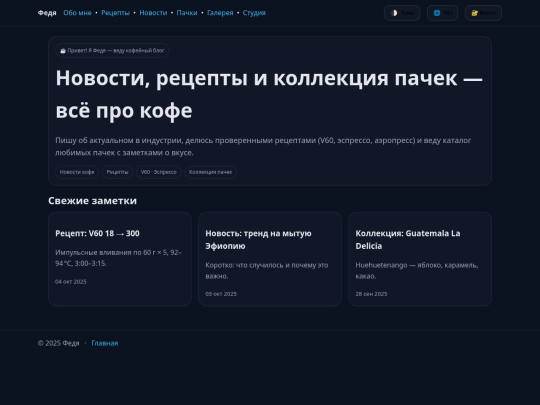Toggle the theme with the Тема button
The width and height of the screenshot is (540, 405).
click(x=402, y=13)
